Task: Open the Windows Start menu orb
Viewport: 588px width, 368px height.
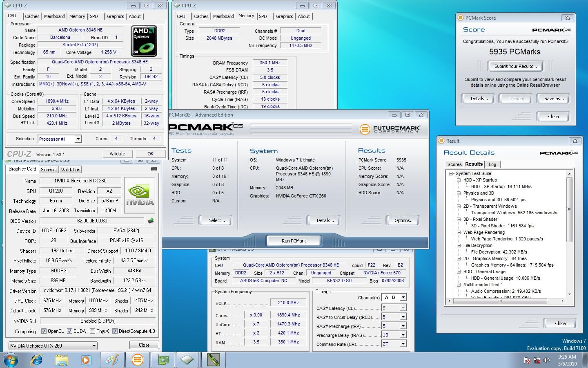Action: pyautogui.click(x=11, y=360)
